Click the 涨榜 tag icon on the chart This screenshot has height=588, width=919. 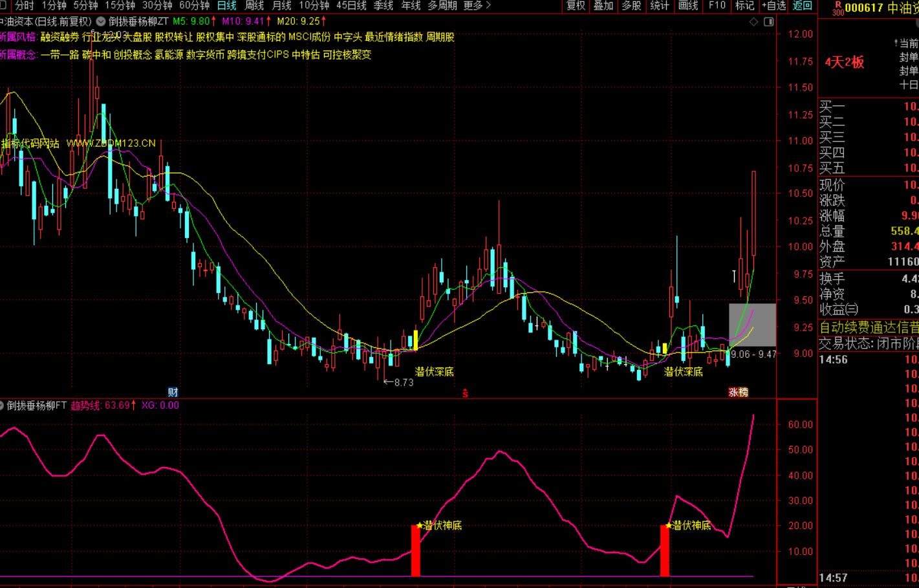pyautogui.click(x=738, y=392)
